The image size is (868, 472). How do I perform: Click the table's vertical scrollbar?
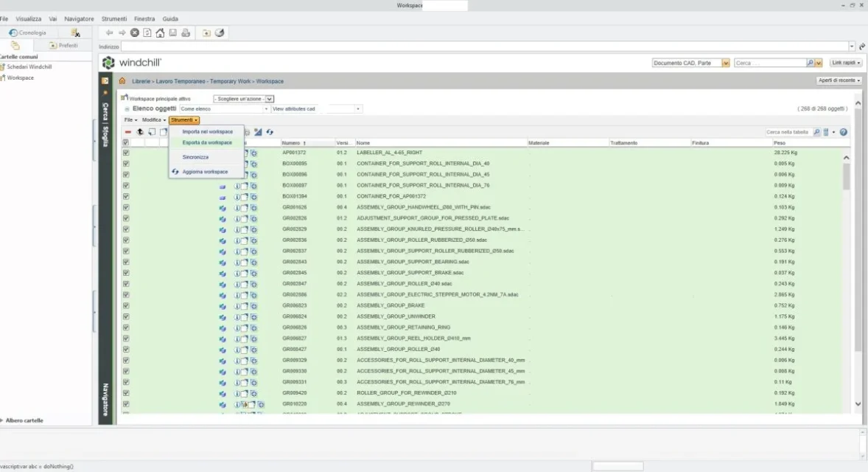click(x=846, y=177)
